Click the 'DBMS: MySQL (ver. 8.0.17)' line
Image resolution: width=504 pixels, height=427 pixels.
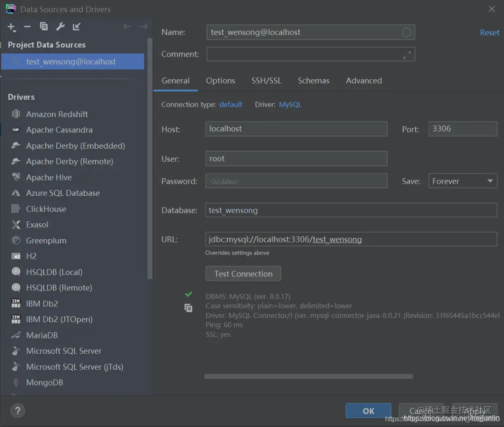tap(248, 296)
